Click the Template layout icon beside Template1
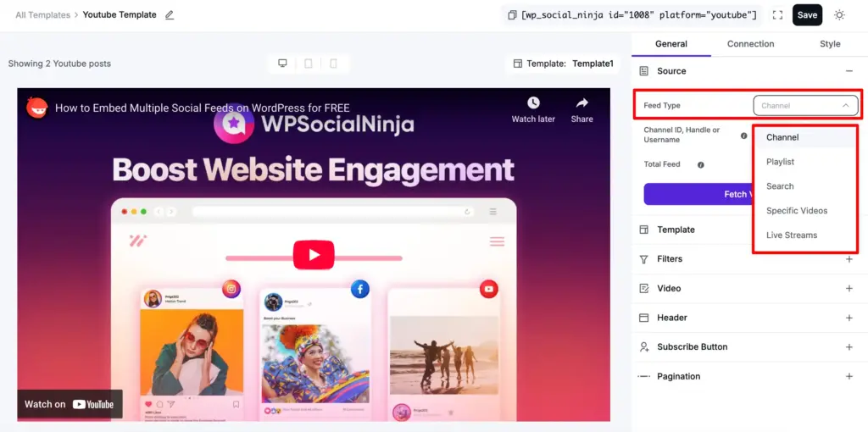The image size is (868, 432). click(518, 64)
